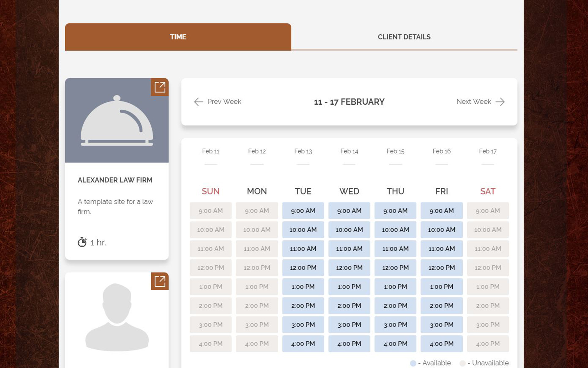Screen dimensions: 588x368
Task: Select Friday 3:00 PM slot
Action: click(442, 325)
